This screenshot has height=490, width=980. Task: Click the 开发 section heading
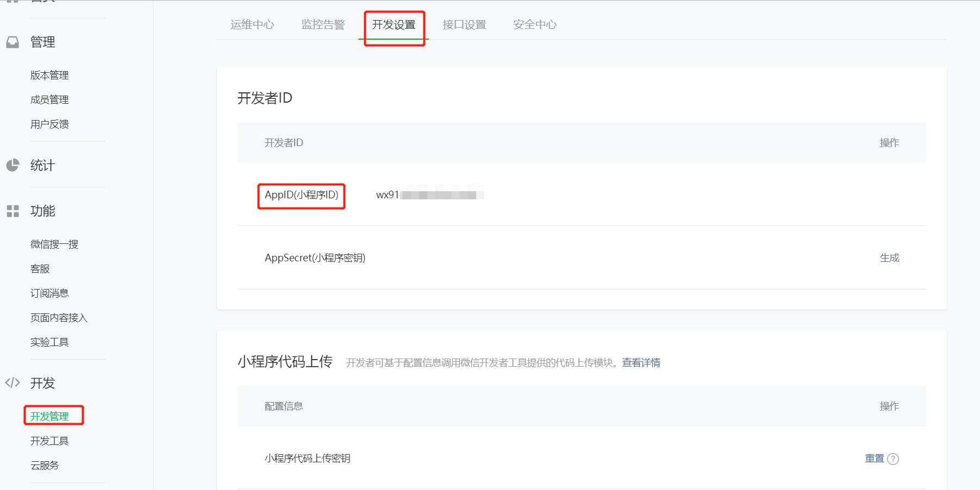[42, 383]
